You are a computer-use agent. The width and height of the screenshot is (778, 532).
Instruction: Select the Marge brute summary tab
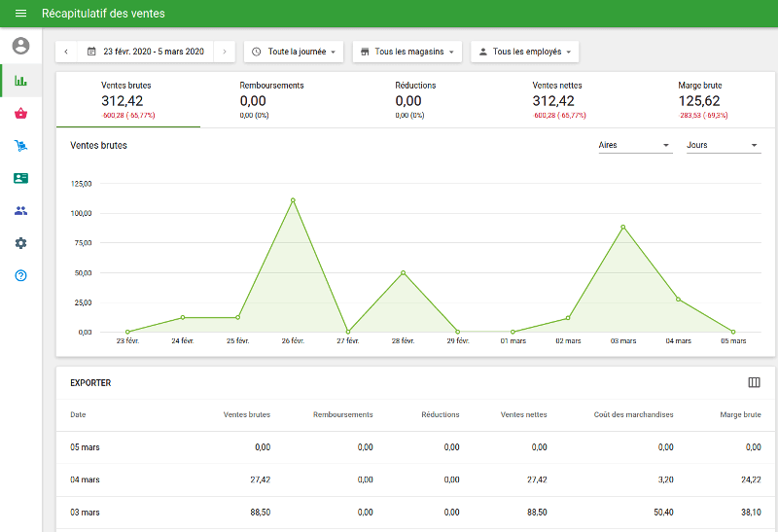[699, 99]
